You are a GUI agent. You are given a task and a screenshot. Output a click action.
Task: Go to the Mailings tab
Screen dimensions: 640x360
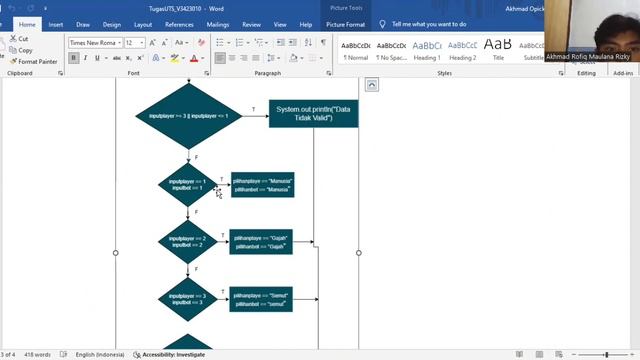pyautogui.click(x=218, y=24)
